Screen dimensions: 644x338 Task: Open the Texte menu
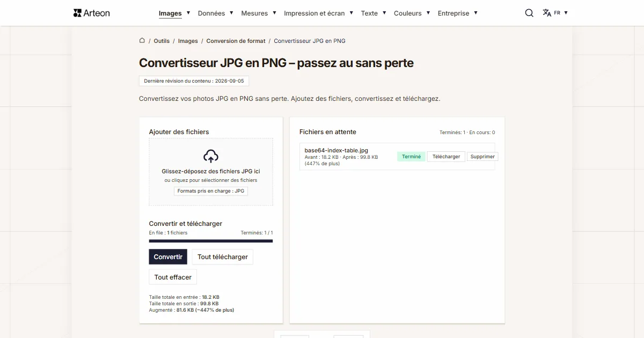tap(369, 13)
